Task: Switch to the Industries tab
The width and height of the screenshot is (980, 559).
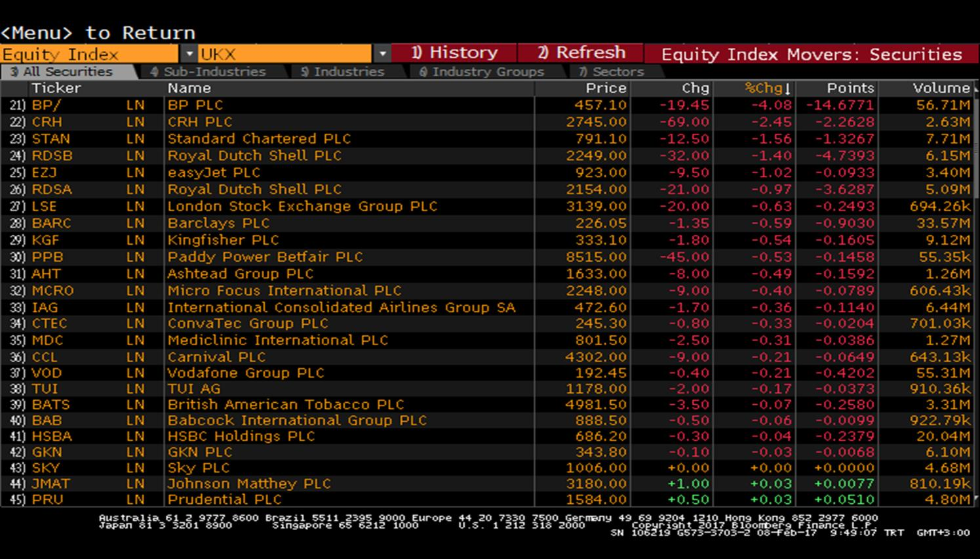Action: 342,72
